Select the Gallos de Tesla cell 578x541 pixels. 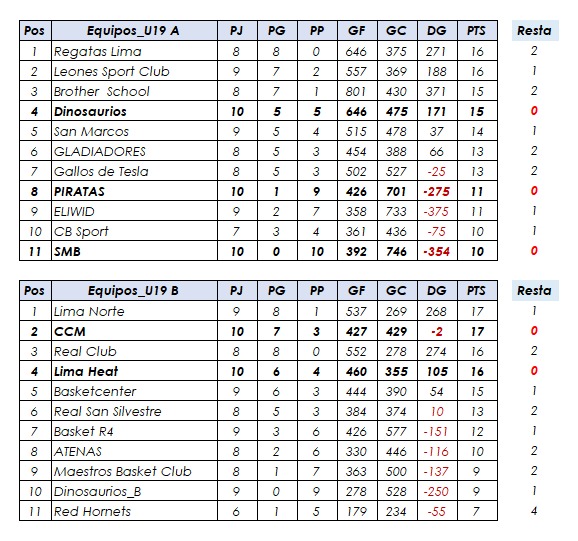click(135, 171)
